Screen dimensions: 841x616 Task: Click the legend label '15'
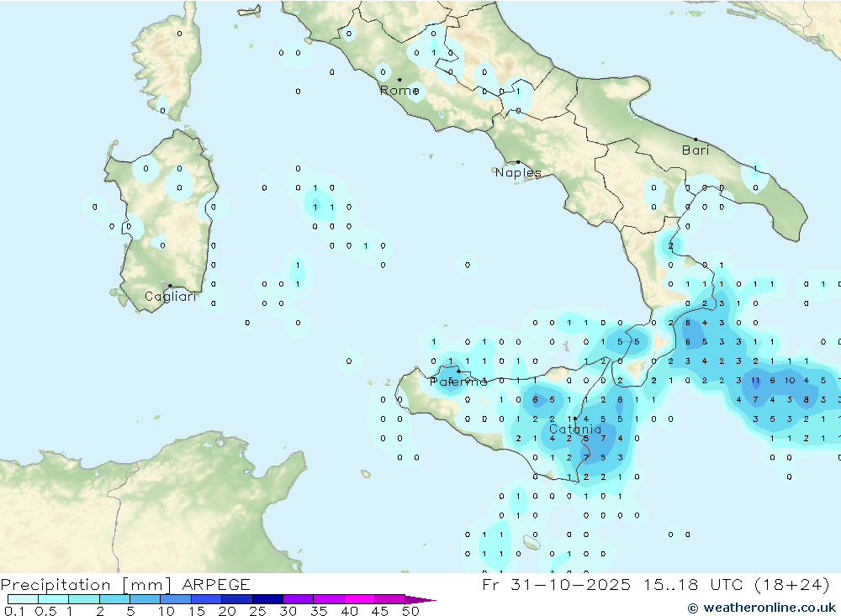click(x=196, y=611)
